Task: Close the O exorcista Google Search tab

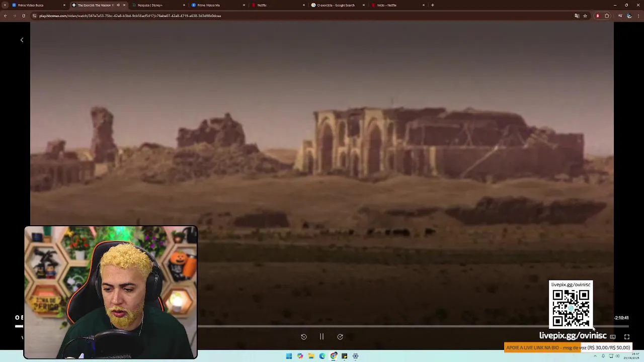Action: click(x=364, y=5)
